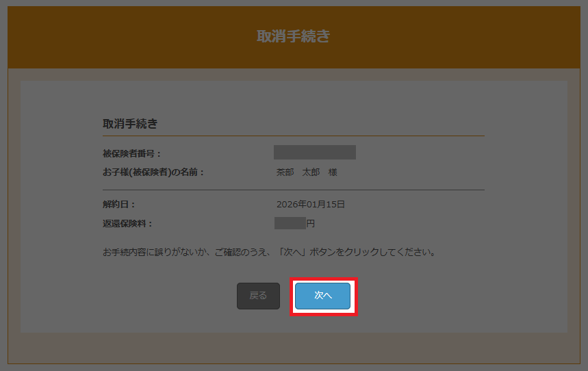Select the 取消手続き section heading above the line
The image size is (588, 371).
[x=130, y=124]
